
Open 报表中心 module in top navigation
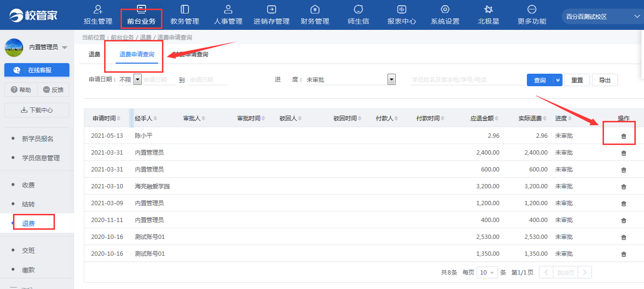click(x=402, y=15)
